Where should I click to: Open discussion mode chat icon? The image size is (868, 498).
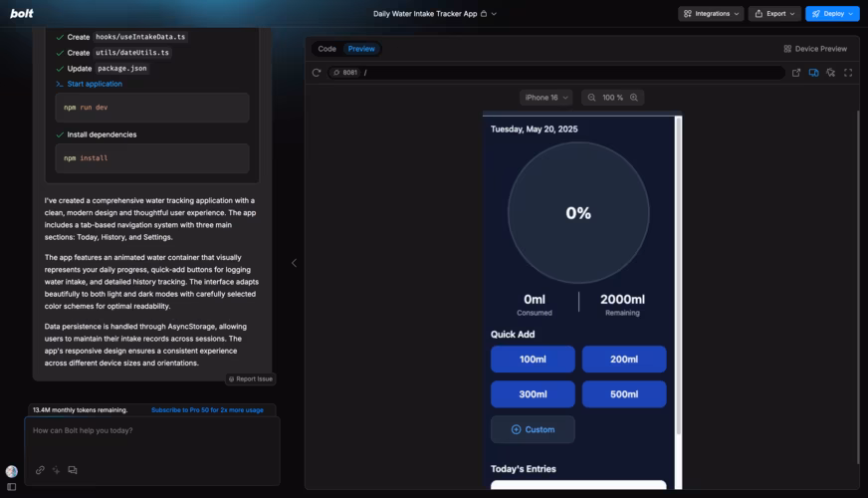(73, 470)
